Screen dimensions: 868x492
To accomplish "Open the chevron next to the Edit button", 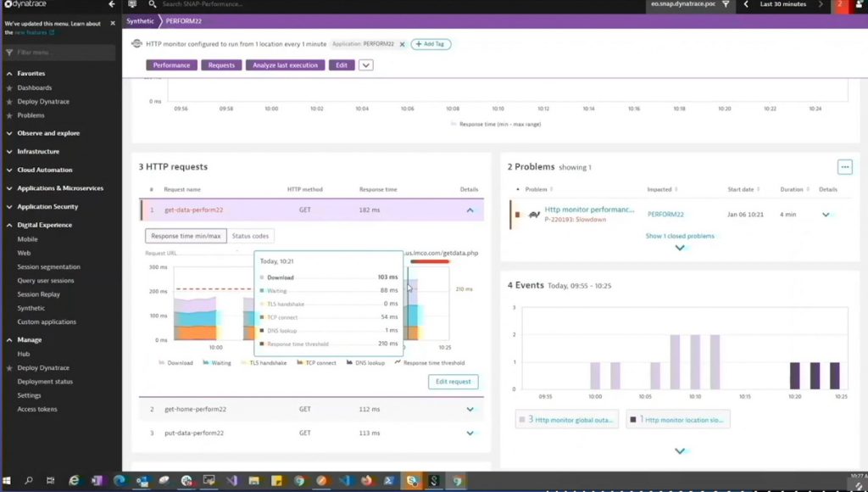I will coord(365,64).
